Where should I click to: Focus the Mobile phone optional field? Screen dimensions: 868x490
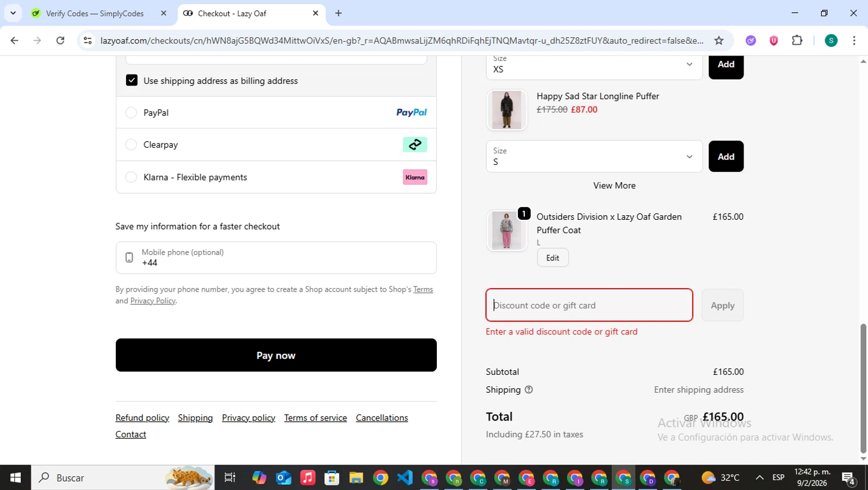(276, 257)
